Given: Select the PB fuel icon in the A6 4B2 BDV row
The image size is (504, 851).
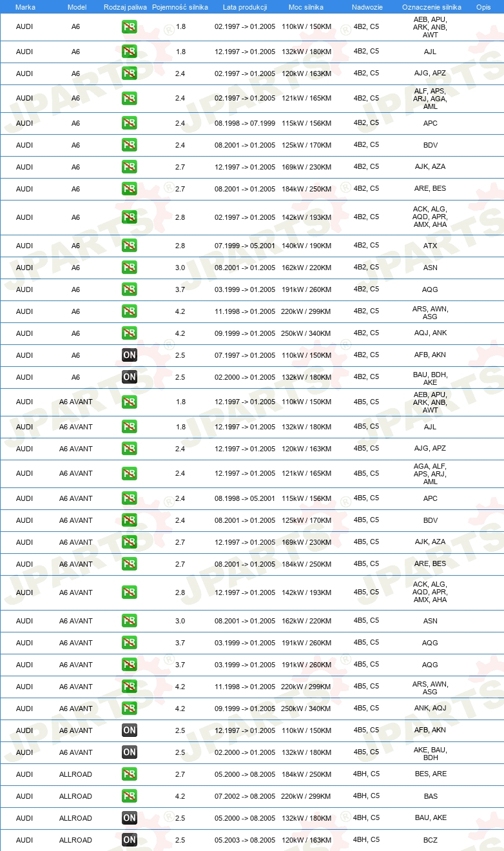Looking at the screenshot, I should point(130,145).
